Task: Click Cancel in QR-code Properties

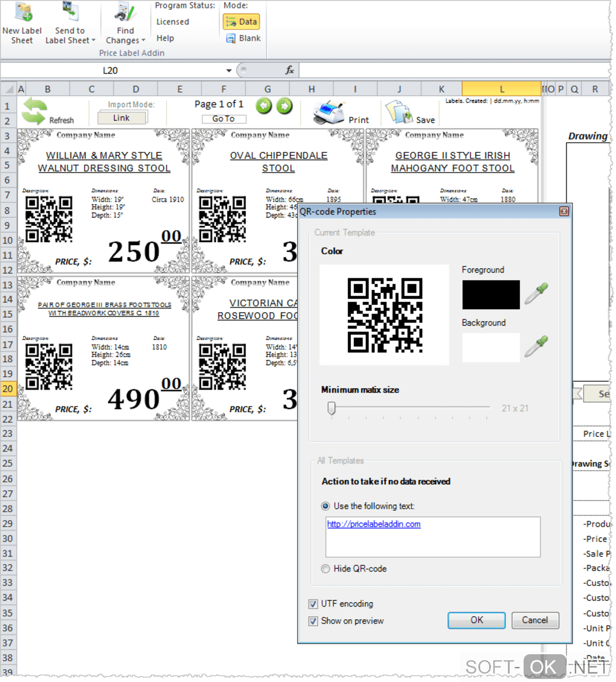Action: click(x=534, y=620)
